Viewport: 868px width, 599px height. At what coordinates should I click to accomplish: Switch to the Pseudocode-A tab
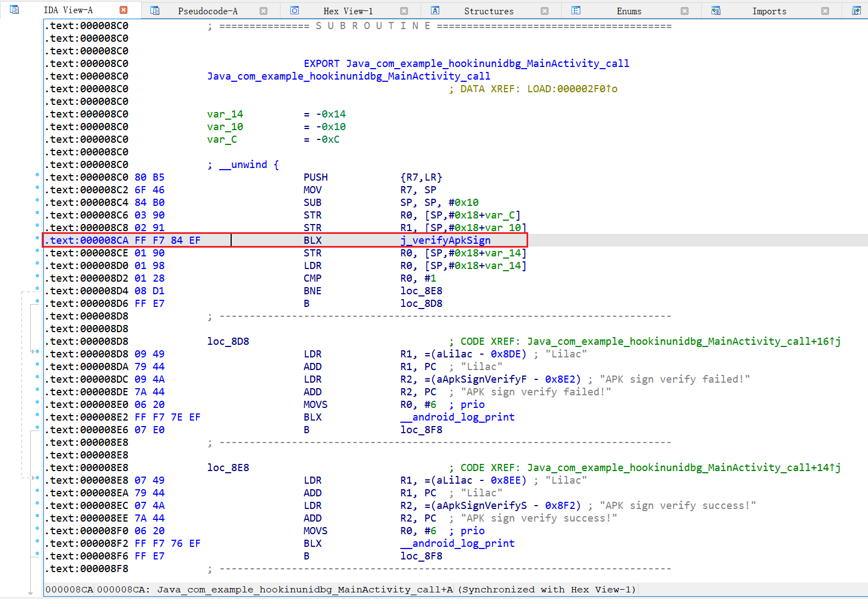click(x=208, y=11)
